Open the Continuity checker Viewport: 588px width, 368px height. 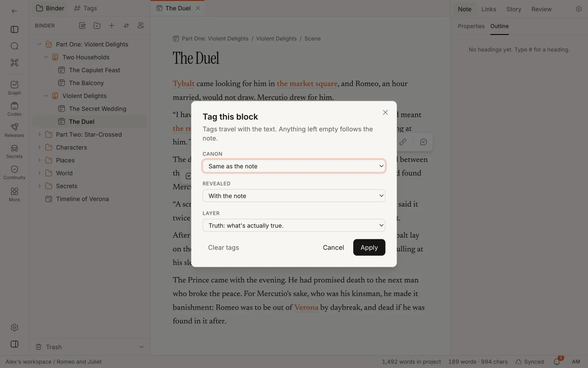click(14, 172)
